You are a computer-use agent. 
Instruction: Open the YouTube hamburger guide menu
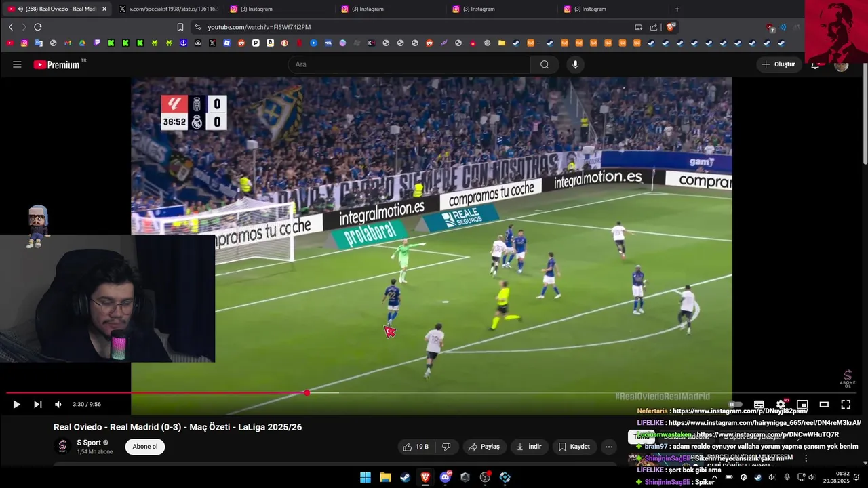[17, 64]
